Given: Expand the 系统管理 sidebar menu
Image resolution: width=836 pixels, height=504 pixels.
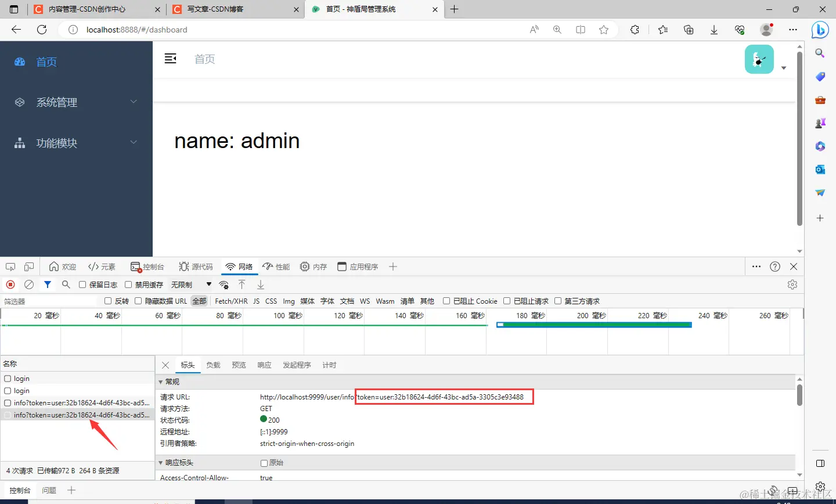Looking at the screenshot, I should 76,102.
